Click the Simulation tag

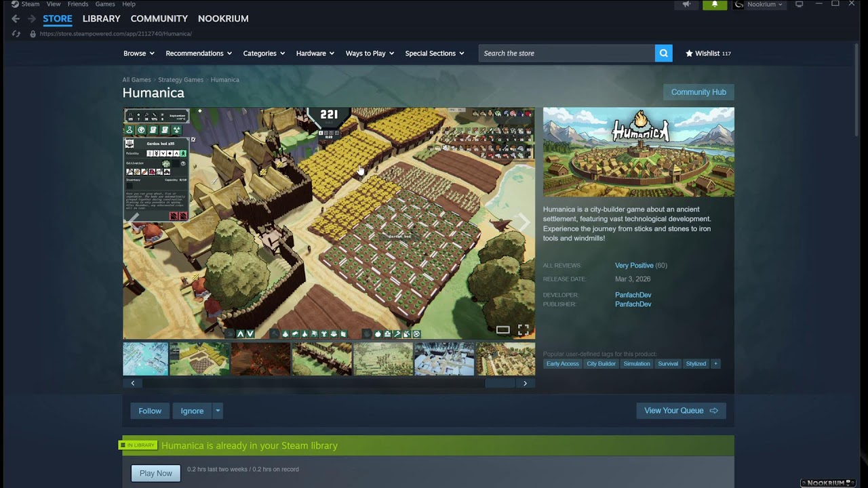[x=637, y=364]
